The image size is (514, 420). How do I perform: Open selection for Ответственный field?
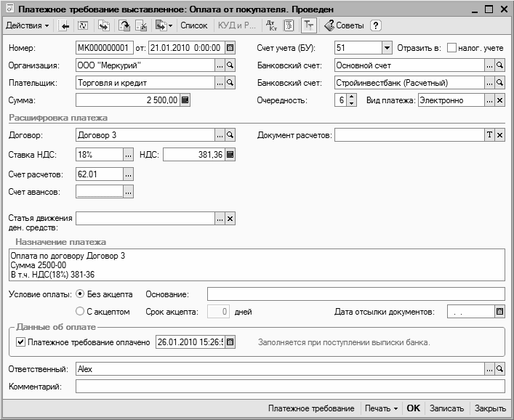(489, 369)
